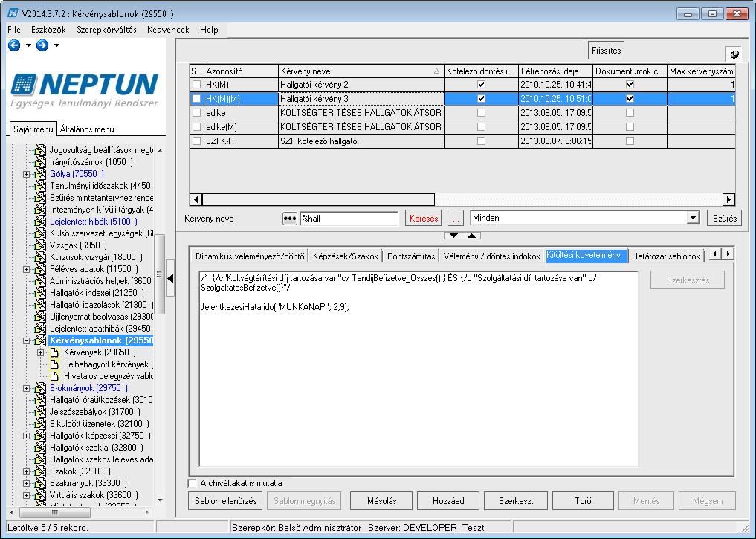
Task: Collapse the Kérvénysablonok tree node
Action: coord(27,340)
